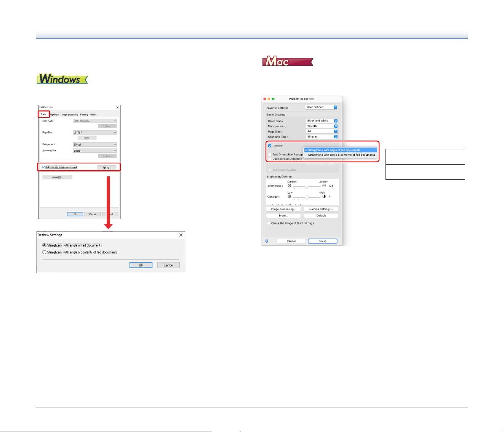Open the Page Size LETTER dropdown
This screenshot has width=504, height=432.
[95, 133]
